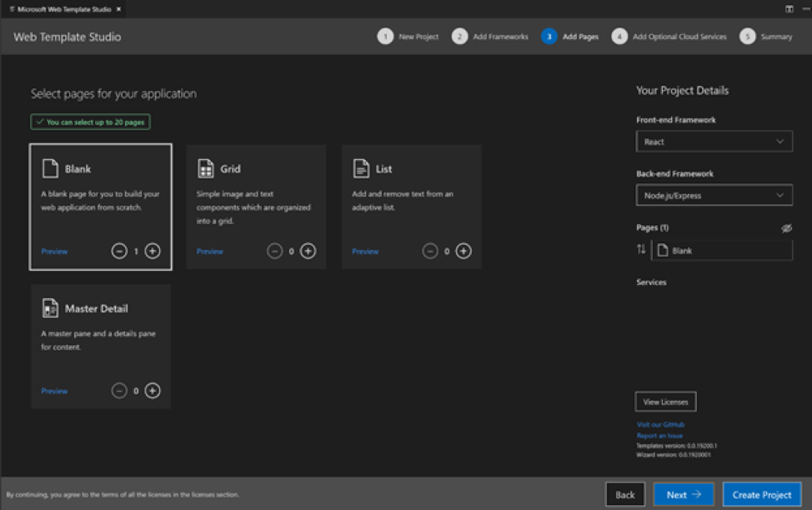812x510 pixels.
Task: Click the Back button
Action: [625, 494]
